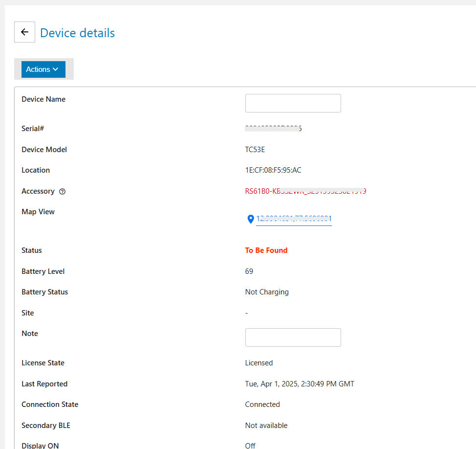Viewport: 476px width, 449px height.
Task: Click the Device details page heading
Action: point(77,33)
